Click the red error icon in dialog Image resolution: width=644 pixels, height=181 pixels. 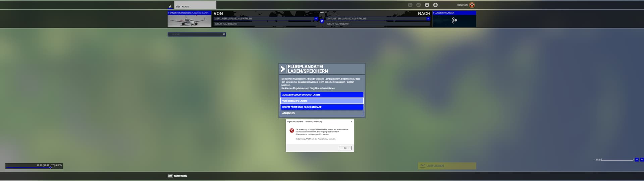pos(291,131)
